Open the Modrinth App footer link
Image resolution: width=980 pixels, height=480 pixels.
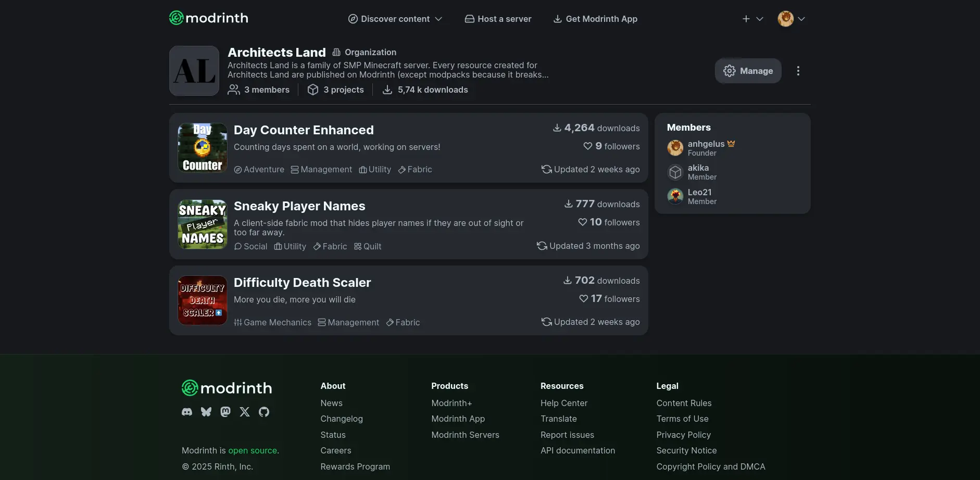[x=458, y=419]
